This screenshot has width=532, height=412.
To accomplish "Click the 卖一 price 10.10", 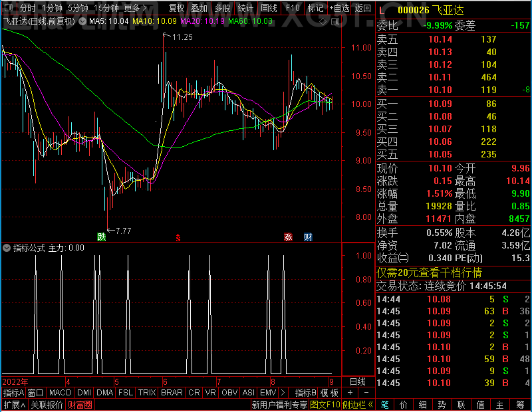I will click(440, 90).
